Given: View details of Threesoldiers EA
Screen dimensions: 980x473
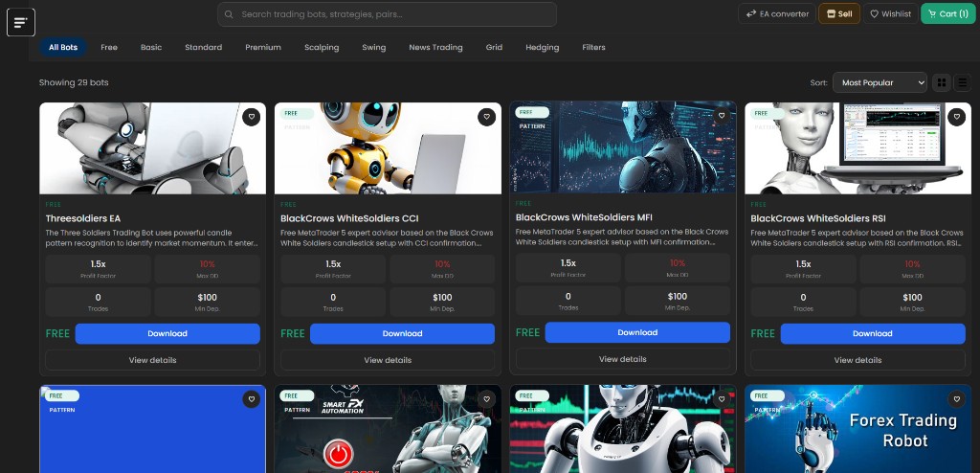Looking at the screenshot, I should (x=152, y=360).
